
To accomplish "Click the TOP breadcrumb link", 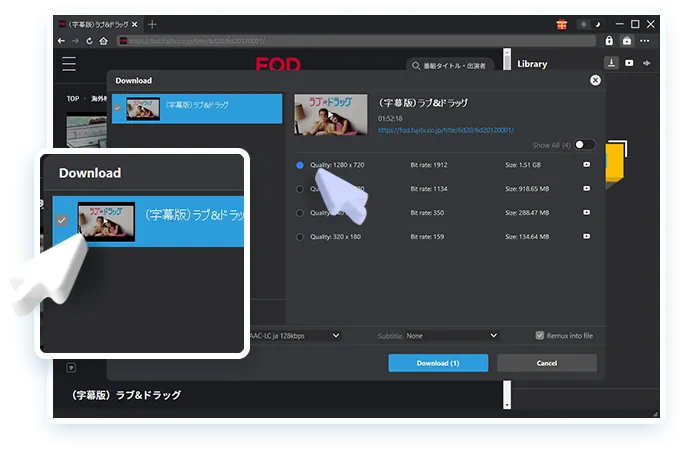I will 73,99.
